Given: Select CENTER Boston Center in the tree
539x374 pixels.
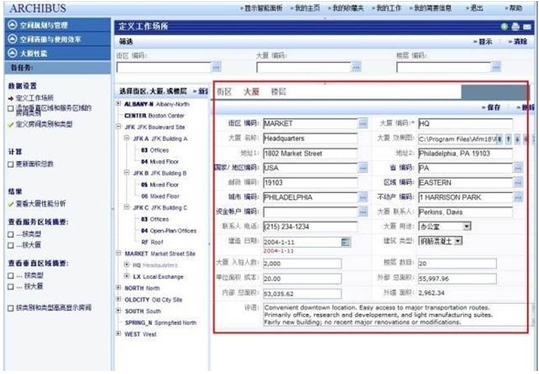Looking at the screenshot, I should point(154,116).
